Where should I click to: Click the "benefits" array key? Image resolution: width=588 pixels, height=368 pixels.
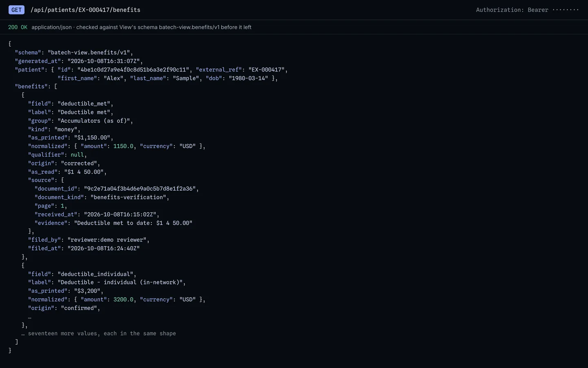pyautogui.click(x=31, y=86)
